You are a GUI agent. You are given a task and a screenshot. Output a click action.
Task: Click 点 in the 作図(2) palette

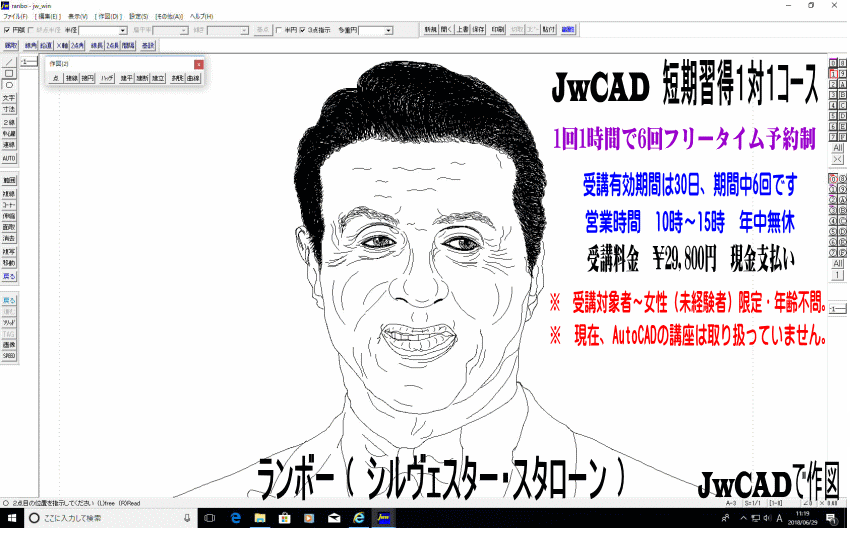56,79
